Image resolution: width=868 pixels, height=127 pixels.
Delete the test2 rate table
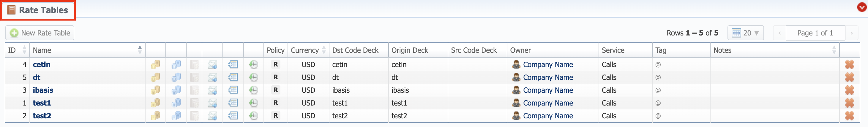point(849,115)
